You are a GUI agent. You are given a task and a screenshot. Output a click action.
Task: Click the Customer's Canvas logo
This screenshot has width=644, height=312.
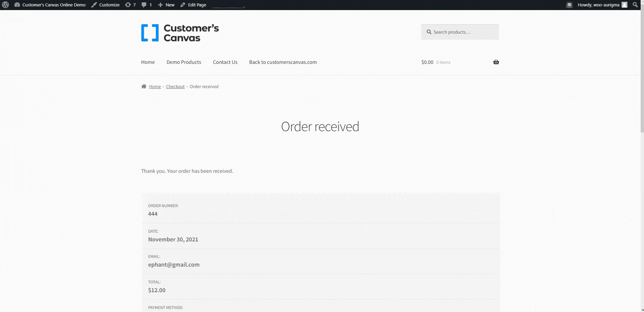[180, 33]
